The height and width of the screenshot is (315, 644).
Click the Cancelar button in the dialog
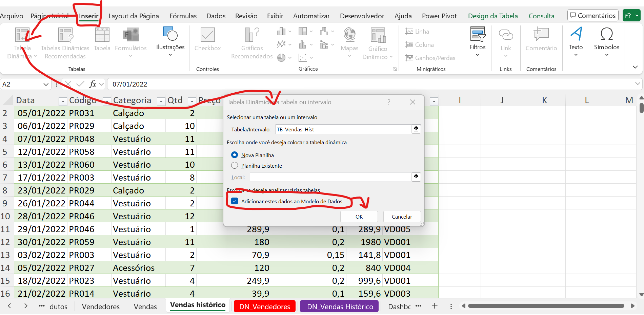(x=402, y=217)
